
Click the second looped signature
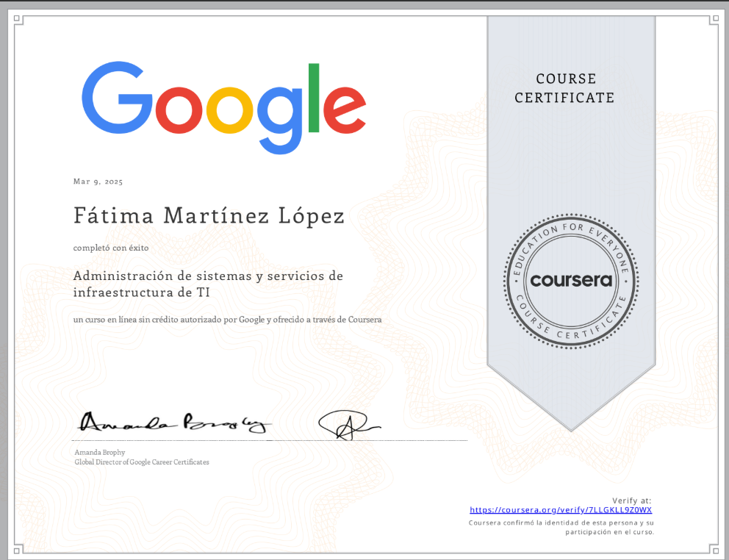coord(348,425)
